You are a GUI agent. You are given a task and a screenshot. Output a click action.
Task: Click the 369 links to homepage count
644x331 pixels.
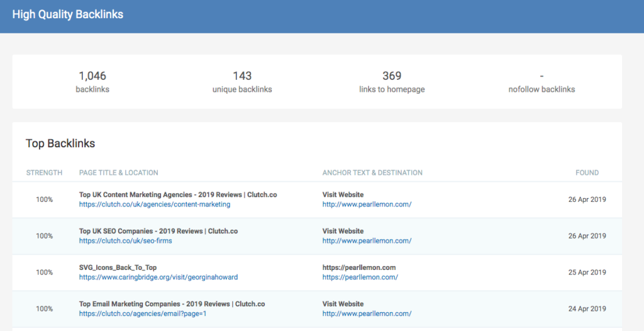(392, 76)
